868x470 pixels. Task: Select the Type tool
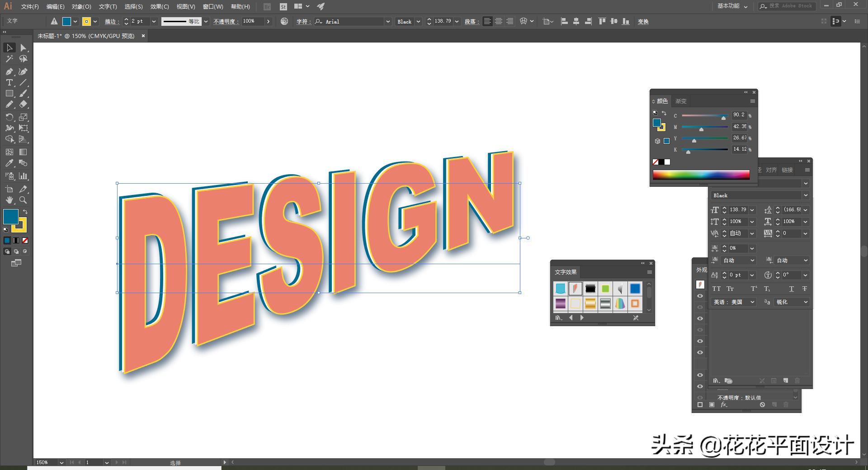click(9, 82)
